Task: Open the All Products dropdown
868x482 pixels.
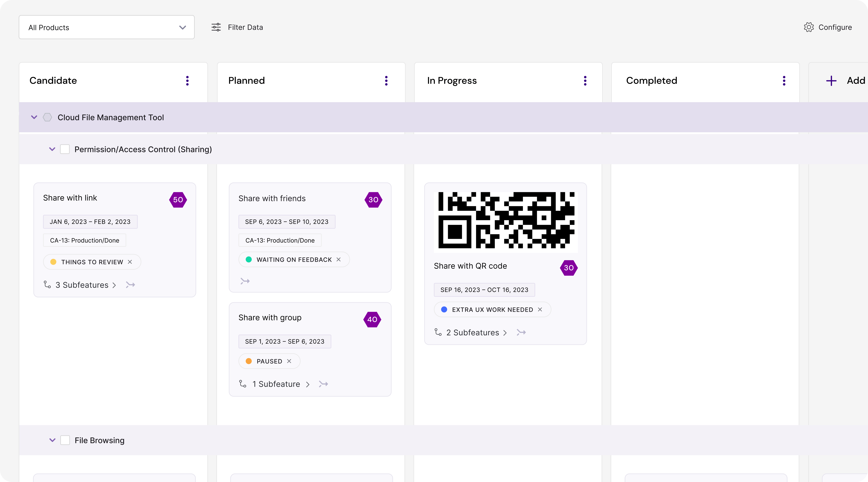Action: (x=107, y=27)
